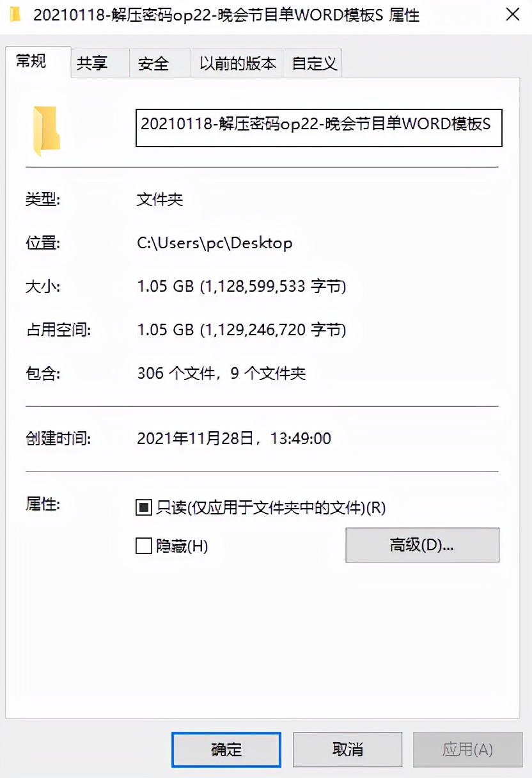The height and width of the screenshot is (778, 532).
Task: Click the path text C:\Users\pc\Desktop
Action: [215, 243]
